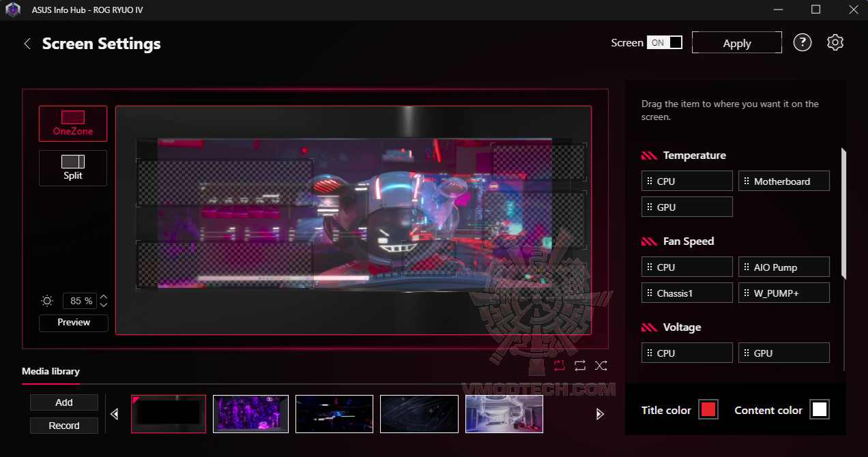Click the Temperature section heading
Screen dimensions: 868x457
tap(694, 156)
